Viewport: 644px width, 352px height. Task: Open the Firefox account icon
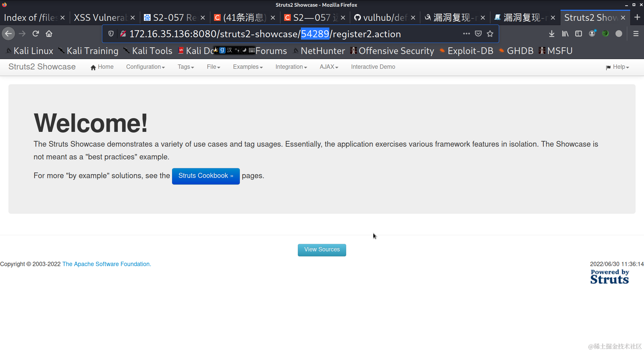(x=592, y=34)
